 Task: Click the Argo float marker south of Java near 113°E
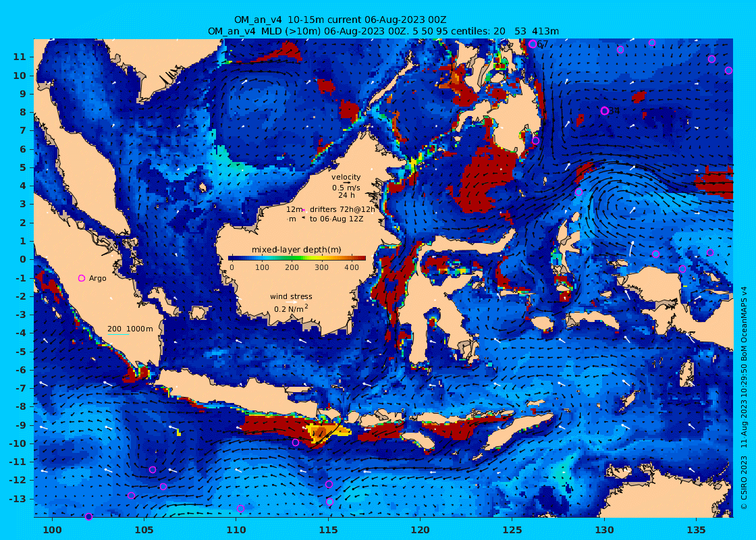(x=296, y=443)
